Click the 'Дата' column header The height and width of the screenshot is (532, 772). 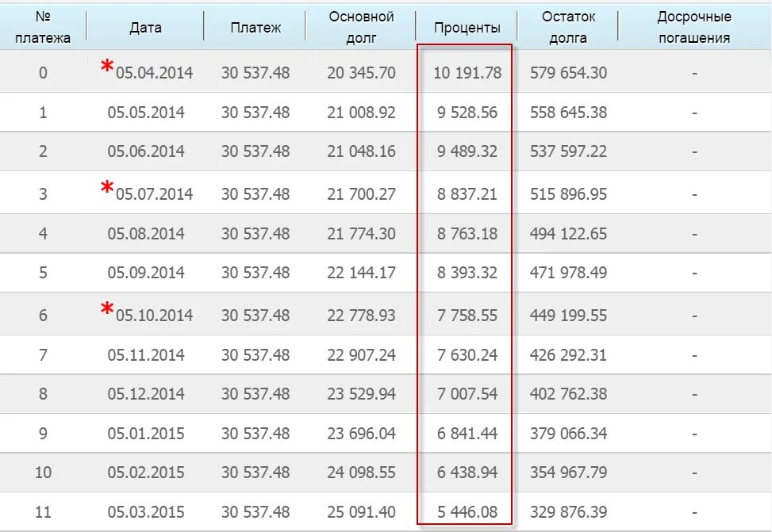pyautogui.click(x=145, y=28)
